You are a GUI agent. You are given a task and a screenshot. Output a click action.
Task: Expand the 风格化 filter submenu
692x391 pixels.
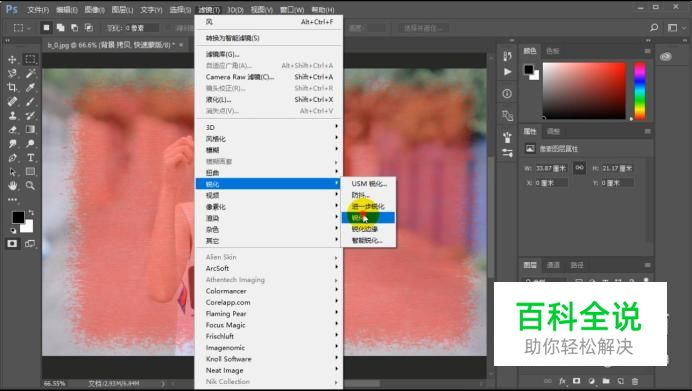pyautogui.click(x=268, y=139)
